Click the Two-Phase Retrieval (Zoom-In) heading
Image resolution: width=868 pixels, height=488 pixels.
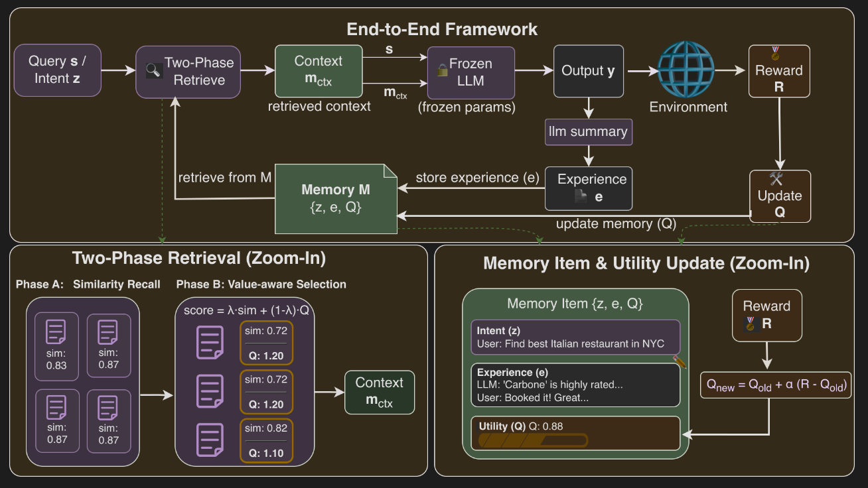pyautogui.click(x=199, y=258)
